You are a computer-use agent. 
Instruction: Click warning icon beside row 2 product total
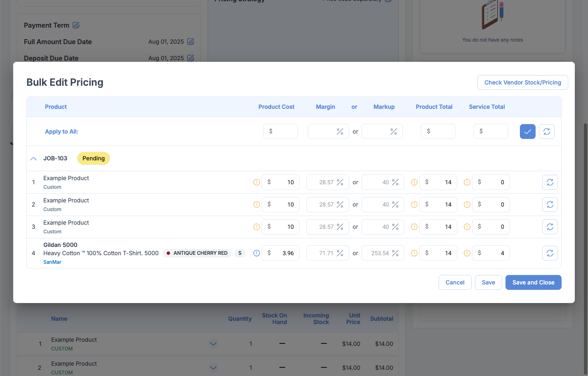414,204
